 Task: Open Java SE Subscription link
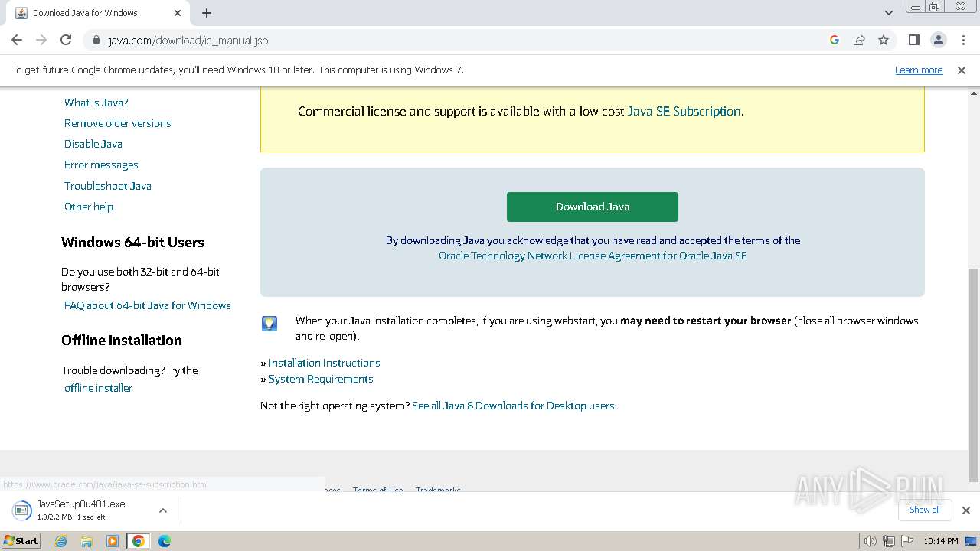click(684, 111)
